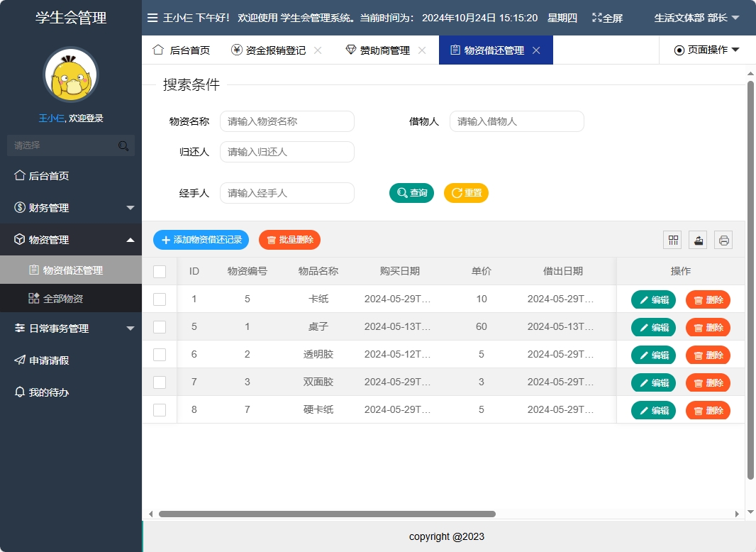Open the 生活文体部 部长 user dropdown
This screenshot has height=552, width=756.
[696, 18]
